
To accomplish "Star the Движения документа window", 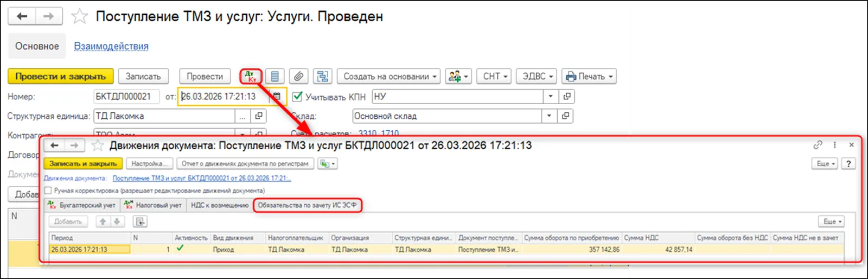I will point(98,145).
